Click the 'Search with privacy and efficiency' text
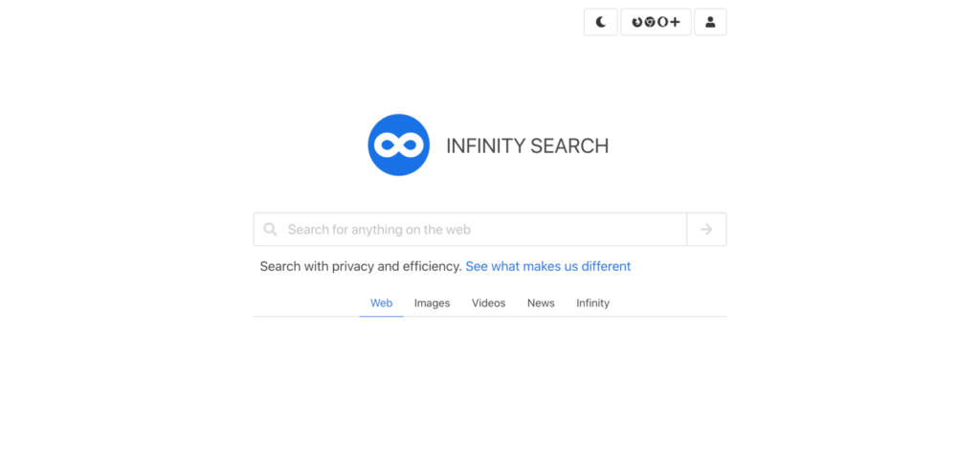The width and height of the screenshot is (980, 468). pos(360,266)
